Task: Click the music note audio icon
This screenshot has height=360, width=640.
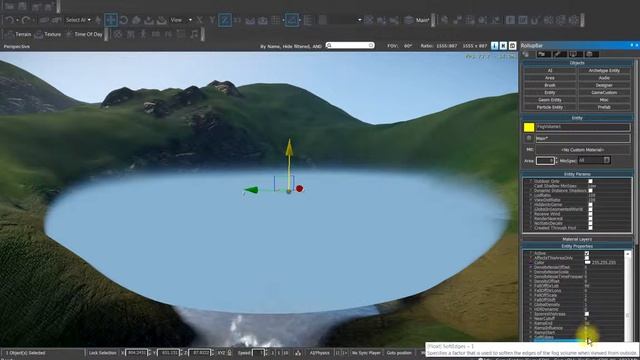Action: click(x=194, y=34)
